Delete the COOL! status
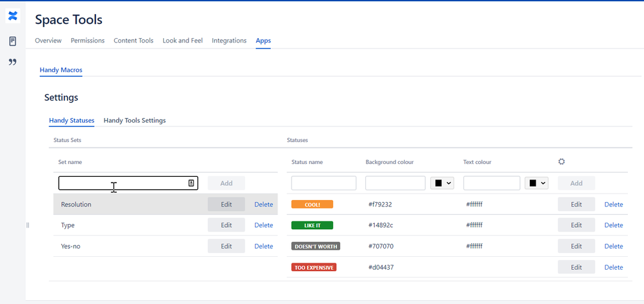644x304 pixels. pyautogui.click(x=614, y=204)
